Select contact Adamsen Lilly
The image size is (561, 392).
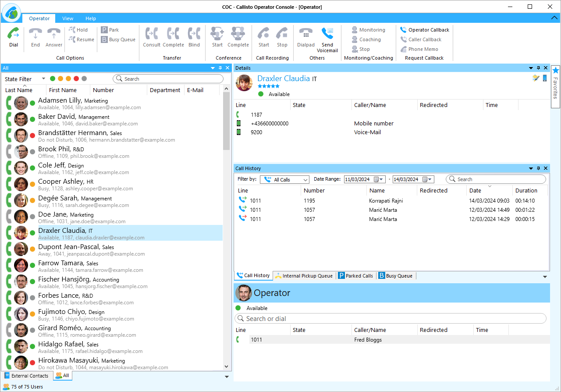[x=113, y=103]
